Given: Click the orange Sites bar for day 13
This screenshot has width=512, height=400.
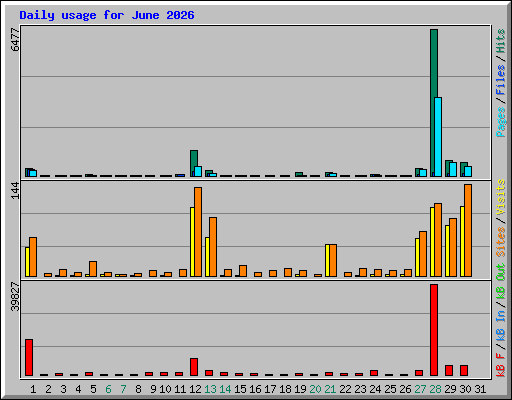Looking at the screenshot, I should (213, 247).
